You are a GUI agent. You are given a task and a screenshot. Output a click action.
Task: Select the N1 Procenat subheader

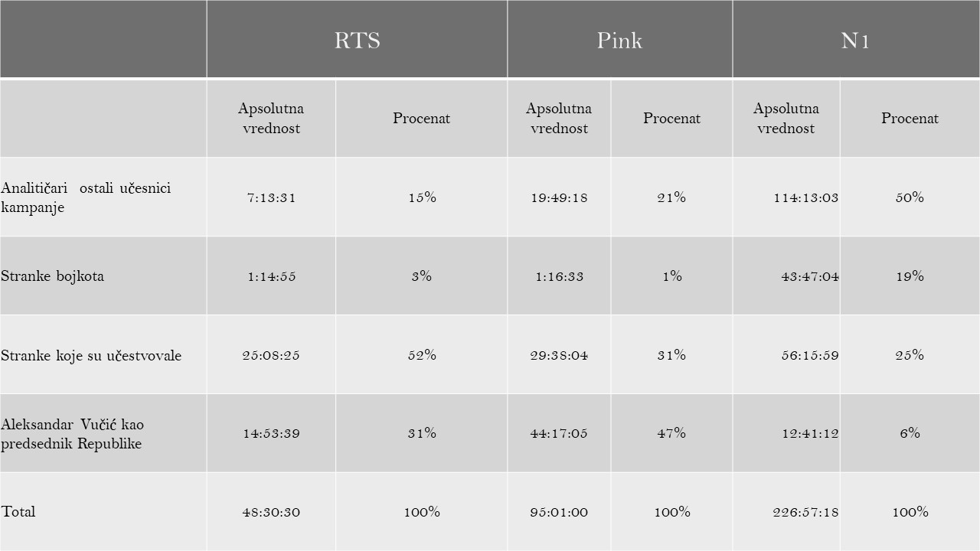tap(910, 119)
